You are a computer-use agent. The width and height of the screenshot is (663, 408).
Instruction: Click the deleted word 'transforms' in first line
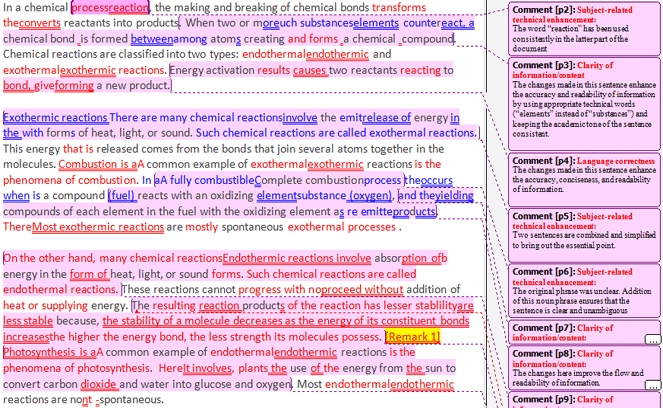coord(399,8)
